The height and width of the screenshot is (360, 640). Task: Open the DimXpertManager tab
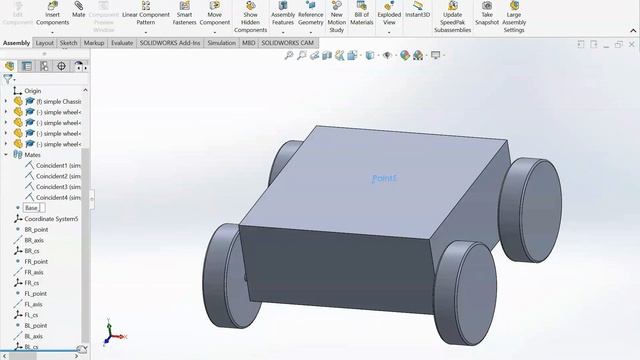tap(61, 66)
